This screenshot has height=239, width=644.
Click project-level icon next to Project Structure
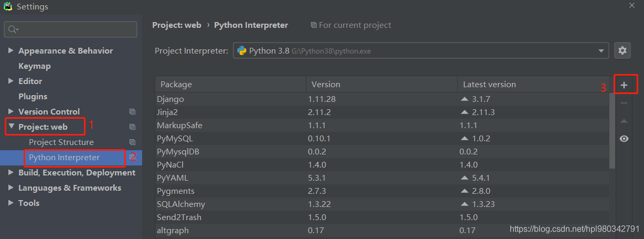(x=133, y=142)
